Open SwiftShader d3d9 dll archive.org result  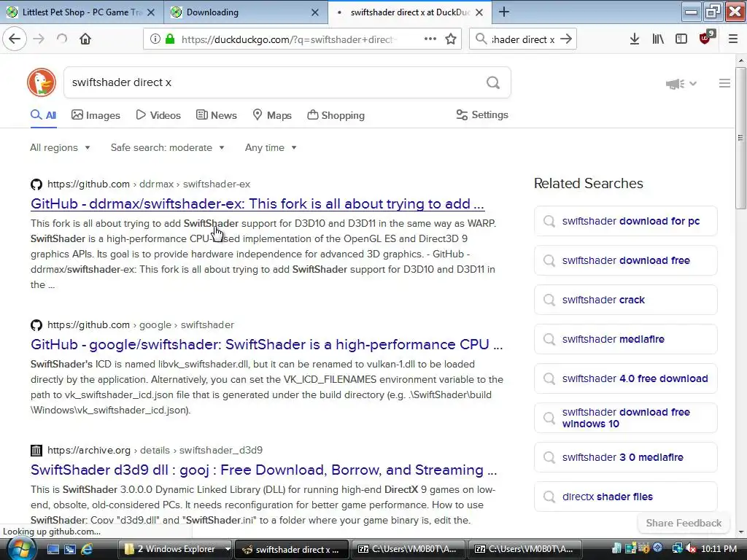tap(263, 470)
